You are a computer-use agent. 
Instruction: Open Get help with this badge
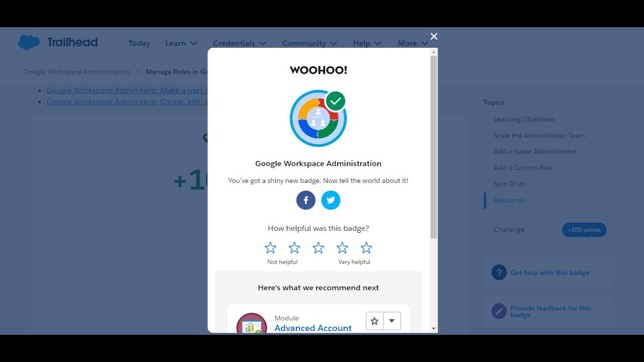tap(550, 273)
